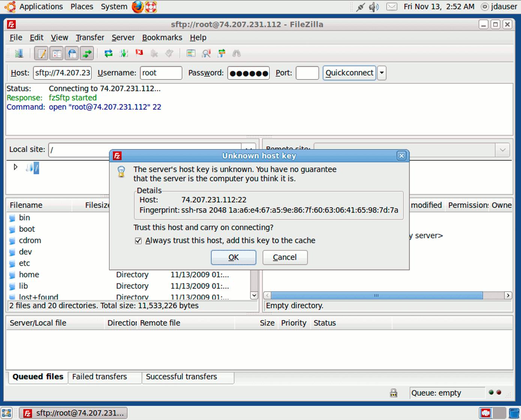
Task: Open the Remote site path dropdown
Action: (x=502, y=150)
